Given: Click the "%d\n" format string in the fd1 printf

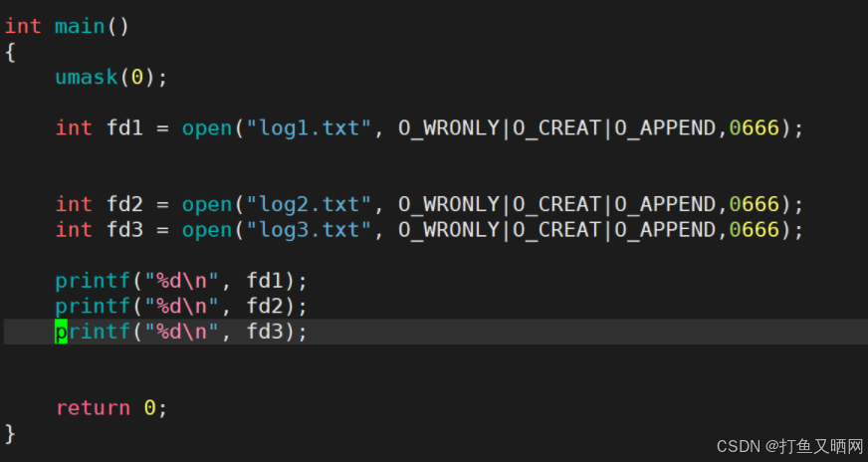Looking at the screenshot, I should pos(182,282).
